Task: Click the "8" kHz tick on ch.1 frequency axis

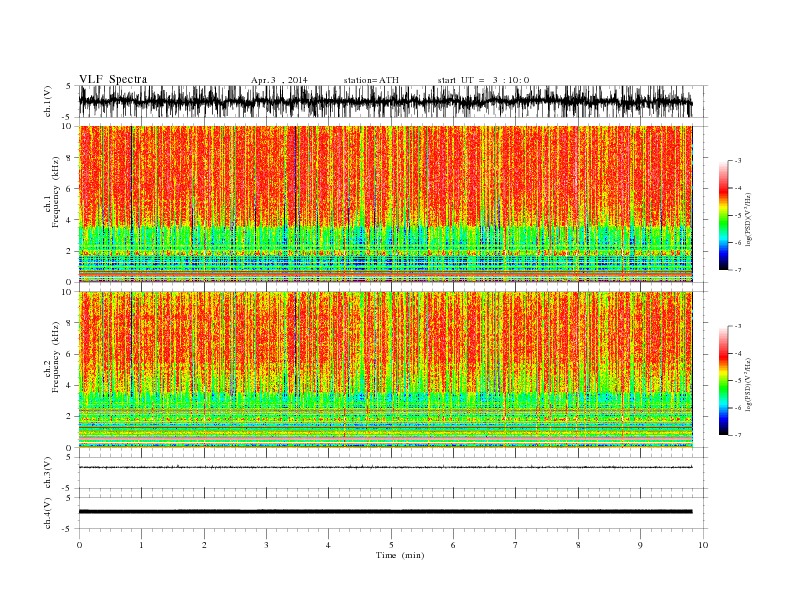Action: click(x=70, y=158)
